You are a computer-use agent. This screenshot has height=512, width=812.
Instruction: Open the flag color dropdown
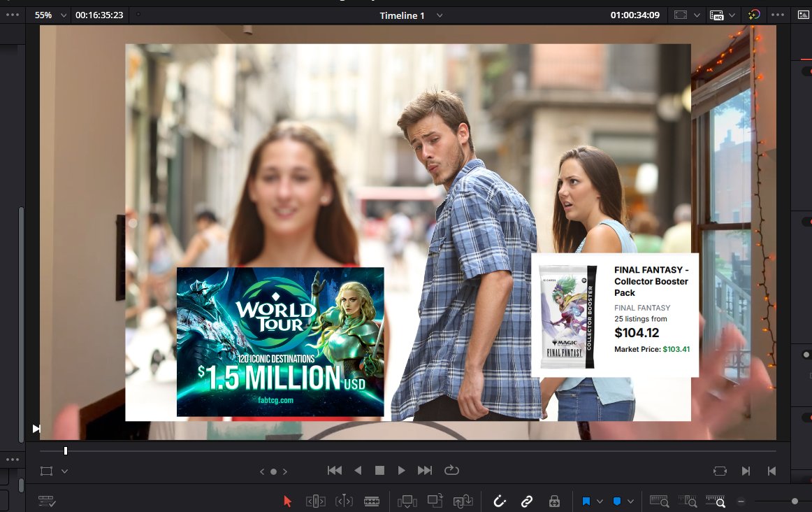point(600,501)
